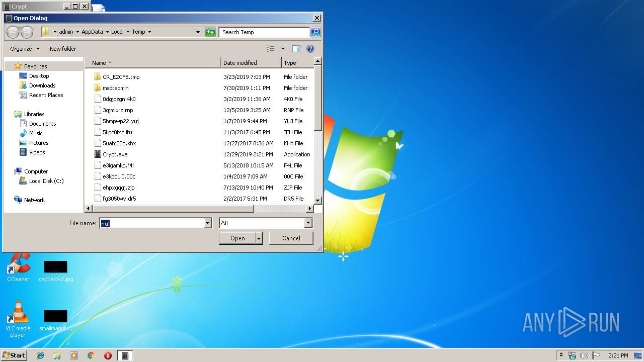Screen dimensions: 644x362
Task: Open the address bar history dropdown
Action: coord(198,32)
